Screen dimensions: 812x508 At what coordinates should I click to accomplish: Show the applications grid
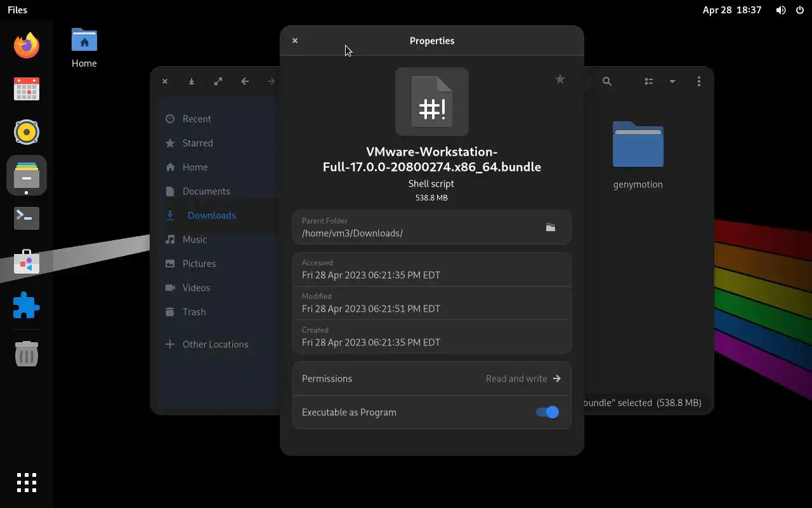[x=27, y=483]
